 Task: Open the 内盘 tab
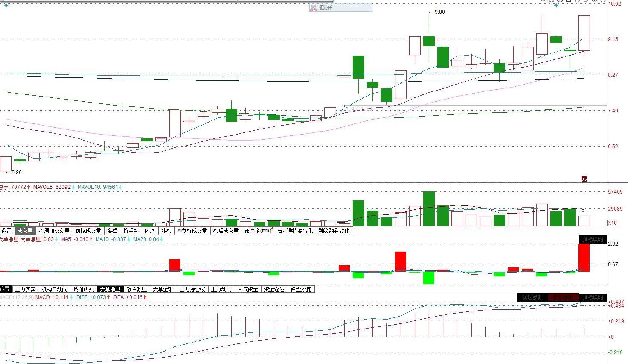point(150,231)
